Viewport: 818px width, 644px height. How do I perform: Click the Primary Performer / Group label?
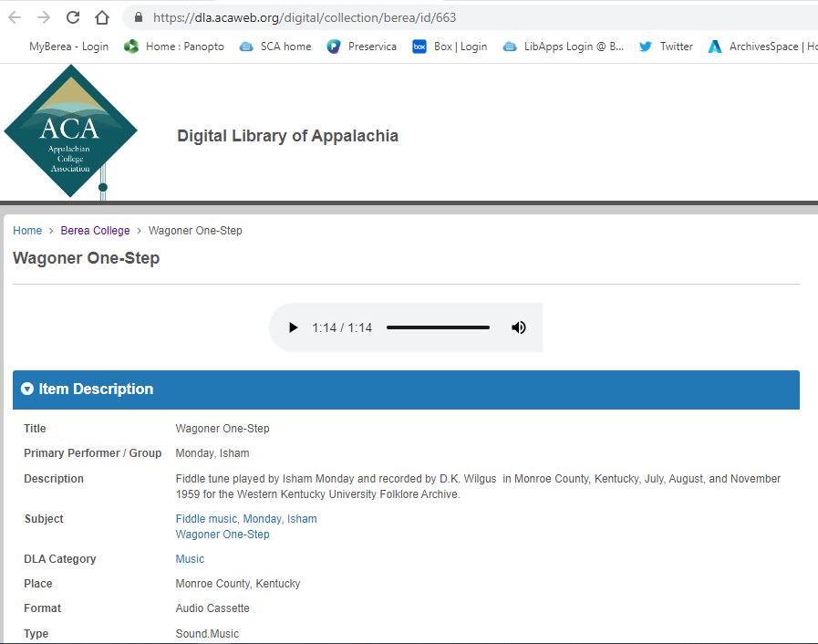(93, 453)
